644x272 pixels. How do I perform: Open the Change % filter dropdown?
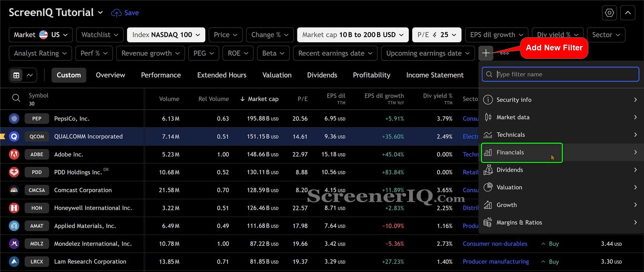click(270, 35)
